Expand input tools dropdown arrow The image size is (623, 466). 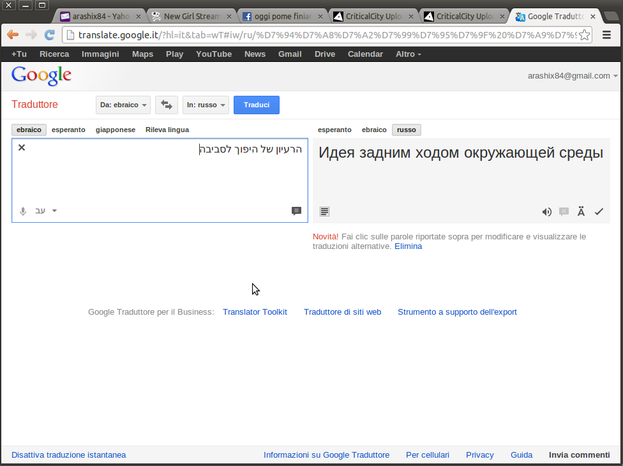(x=55, y=211)
